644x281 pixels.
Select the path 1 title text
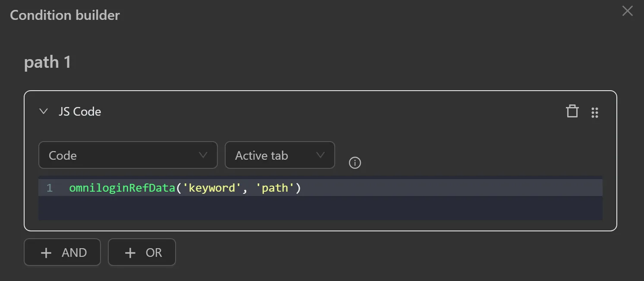point(47,62)
